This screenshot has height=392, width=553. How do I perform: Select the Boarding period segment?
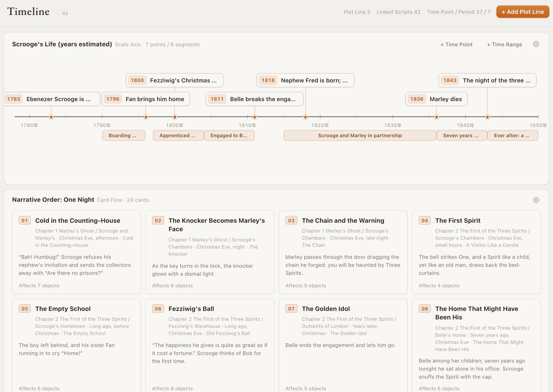tap(124, 135)
